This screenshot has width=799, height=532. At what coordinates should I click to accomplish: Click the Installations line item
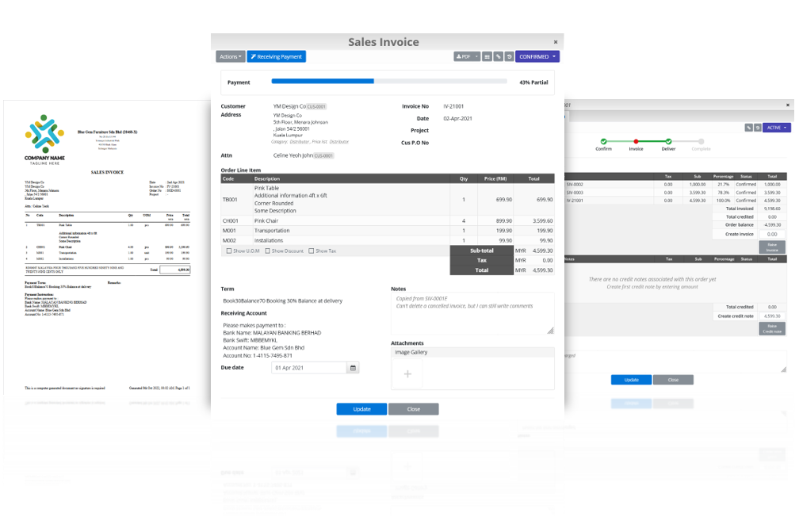coord(388,240)
